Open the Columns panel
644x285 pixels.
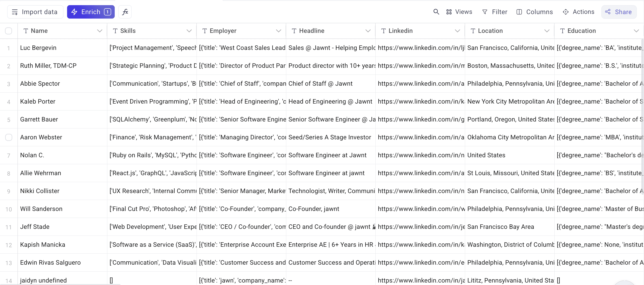click(534, 12)
